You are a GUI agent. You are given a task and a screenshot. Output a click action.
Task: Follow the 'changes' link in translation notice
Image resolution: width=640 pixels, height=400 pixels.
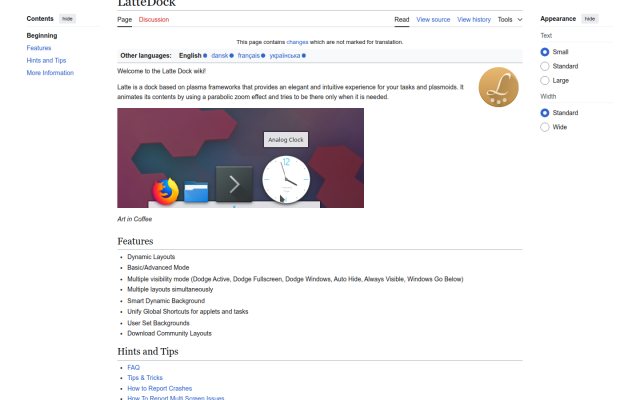297,42
